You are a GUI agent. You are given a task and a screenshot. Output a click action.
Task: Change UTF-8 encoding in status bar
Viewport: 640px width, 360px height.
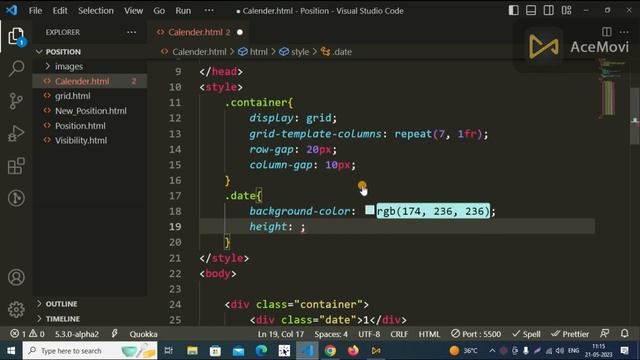369,334
